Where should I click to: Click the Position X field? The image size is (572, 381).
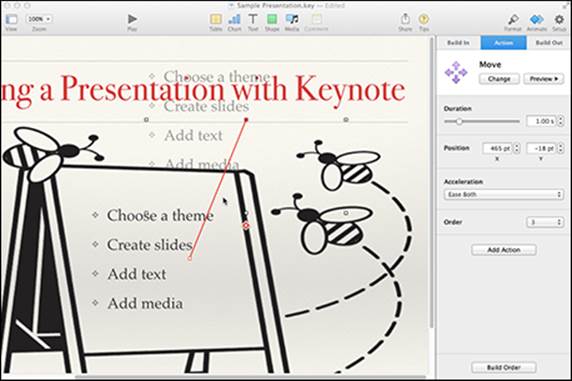tap(498, 148)
